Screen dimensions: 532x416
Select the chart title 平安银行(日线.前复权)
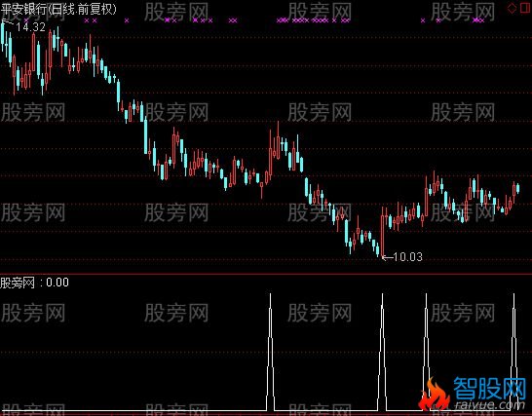click(x=58, y=9)
